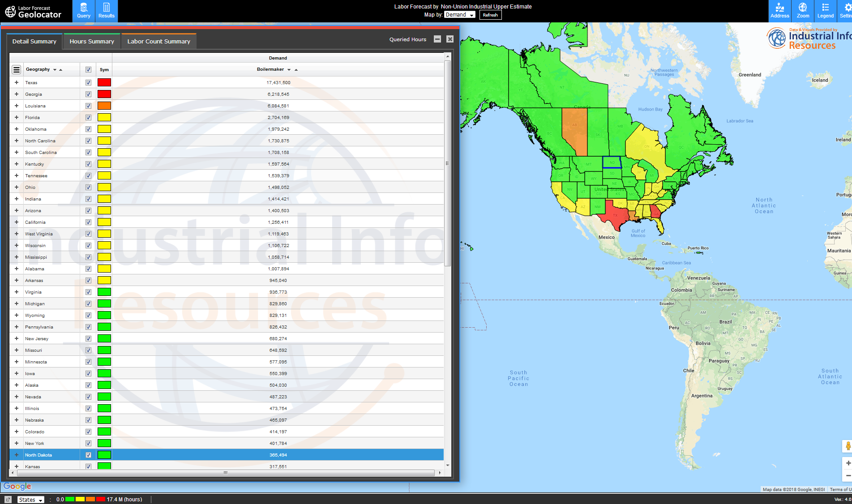
Task: Disable the North Dakota checkbox
Action: pos(88,454)
